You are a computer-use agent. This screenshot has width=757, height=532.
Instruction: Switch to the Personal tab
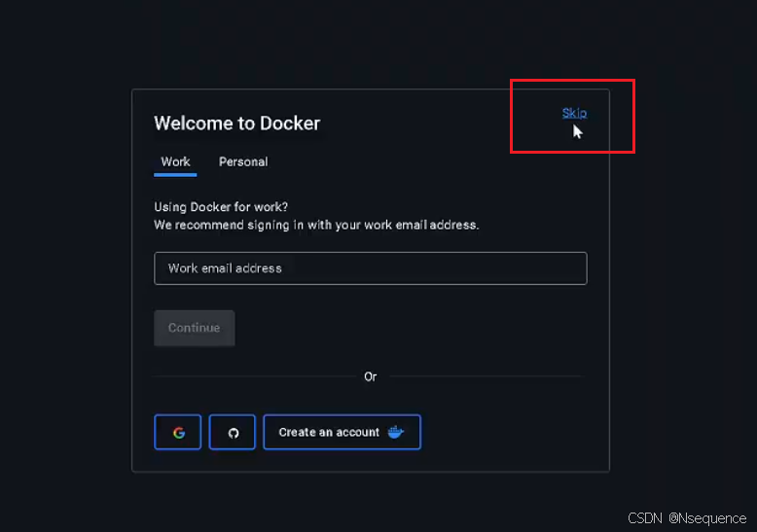243,162
